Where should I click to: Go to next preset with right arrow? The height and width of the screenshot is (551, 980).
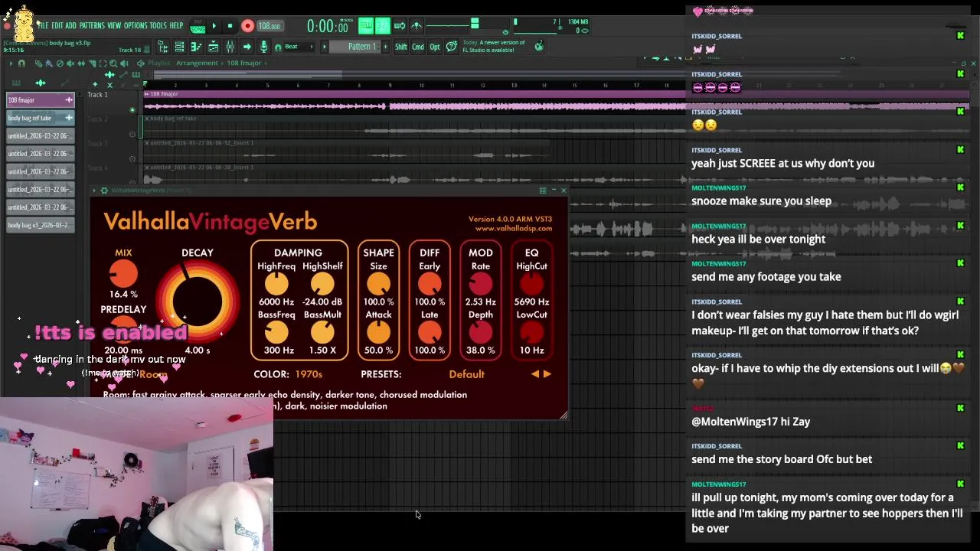click(547, 374)
